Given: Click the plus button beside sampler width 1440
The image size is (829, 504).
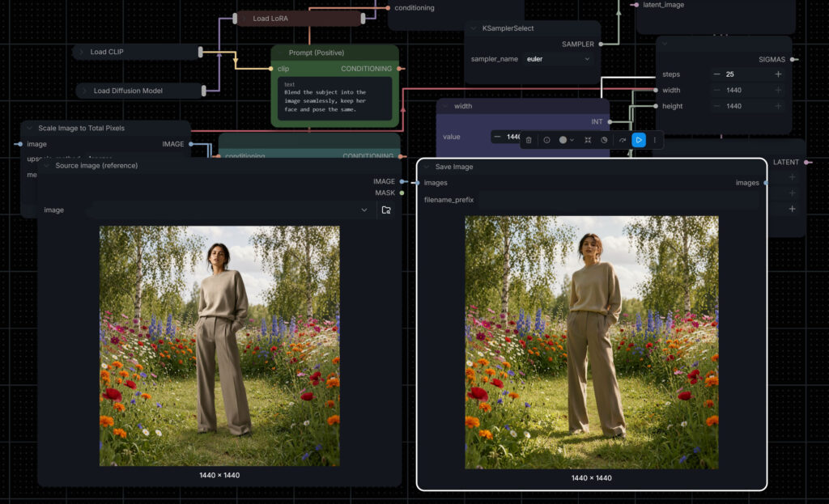Looking at the screenshot, I should (x=778, y=91).
